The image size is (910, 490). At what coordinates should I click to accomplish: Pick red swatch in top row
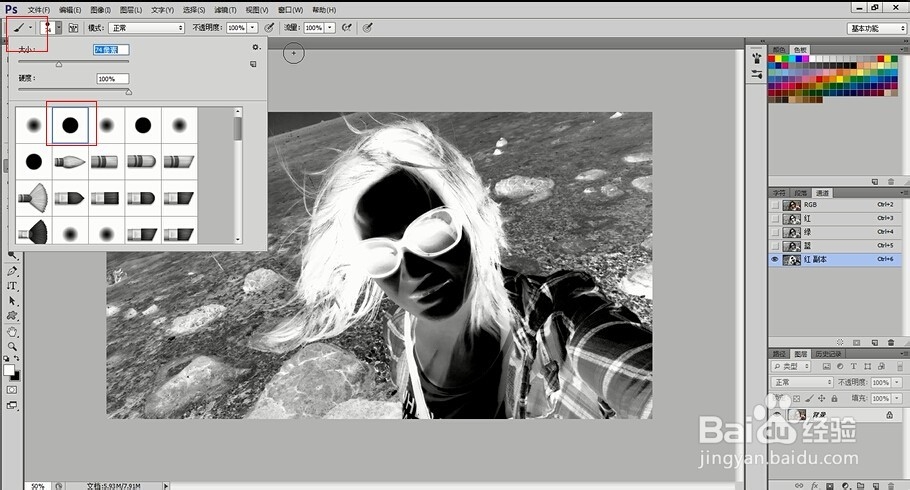(772, 59)
